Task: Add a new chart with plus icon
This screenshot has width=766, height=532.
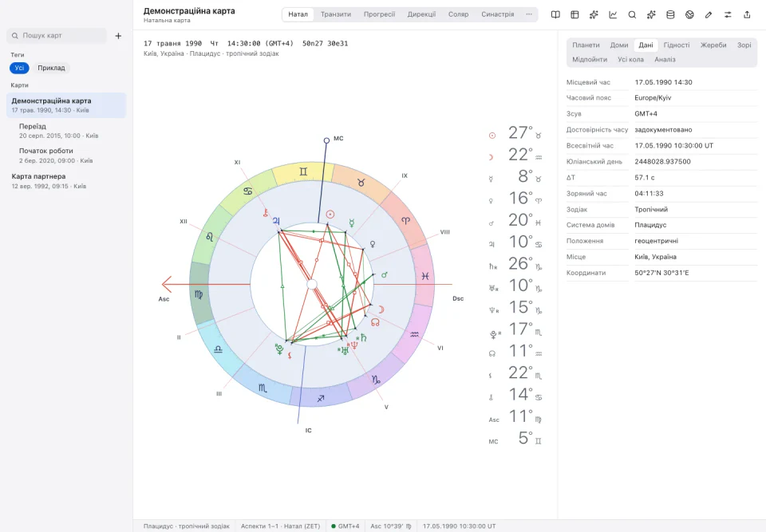Action: (x=118, y=36)
